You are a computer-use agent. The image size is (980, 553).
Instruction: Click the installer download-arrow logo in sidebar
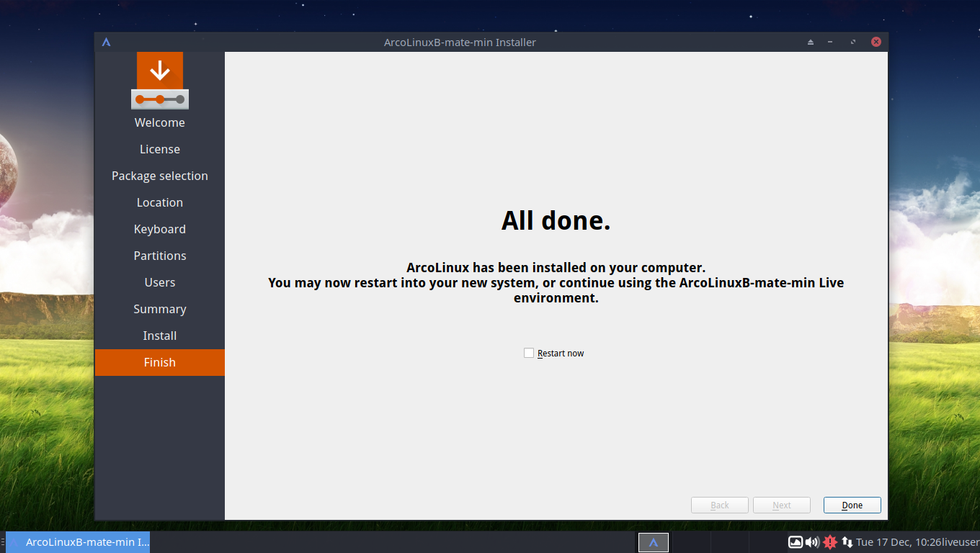(160, 80)
